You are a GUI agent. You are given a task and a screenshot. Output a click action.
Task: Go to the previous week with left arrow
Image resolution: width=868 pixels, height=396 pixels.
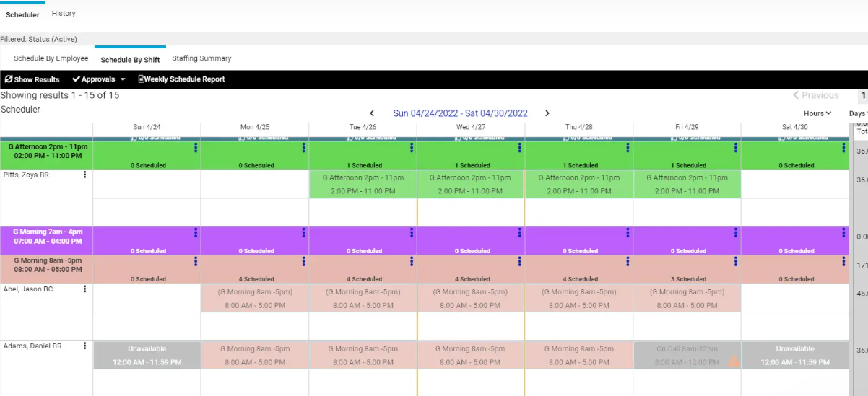372,113
